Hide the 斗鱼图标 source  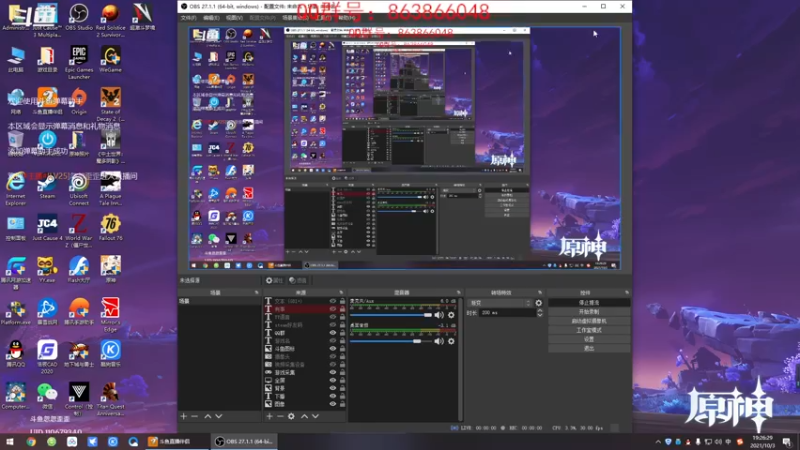point(333,348)
